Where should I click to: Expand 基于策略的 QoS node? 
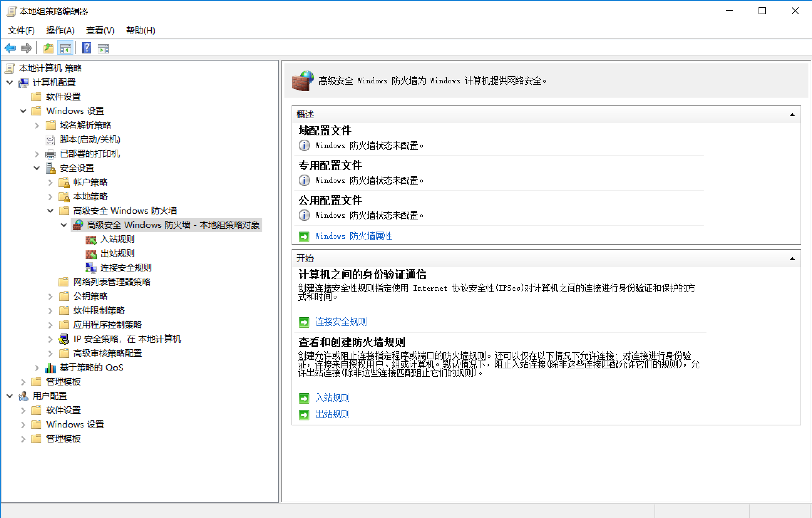pyautogui.click(x=37, y=367)
